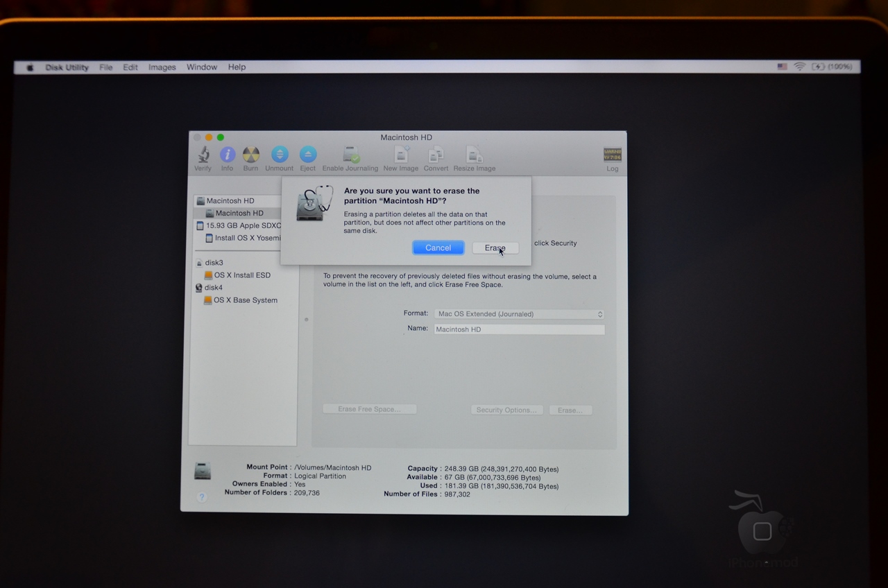Open the Window menu
Image resolution: width=888 pixels, height=588 pixels.
(201, 67)
